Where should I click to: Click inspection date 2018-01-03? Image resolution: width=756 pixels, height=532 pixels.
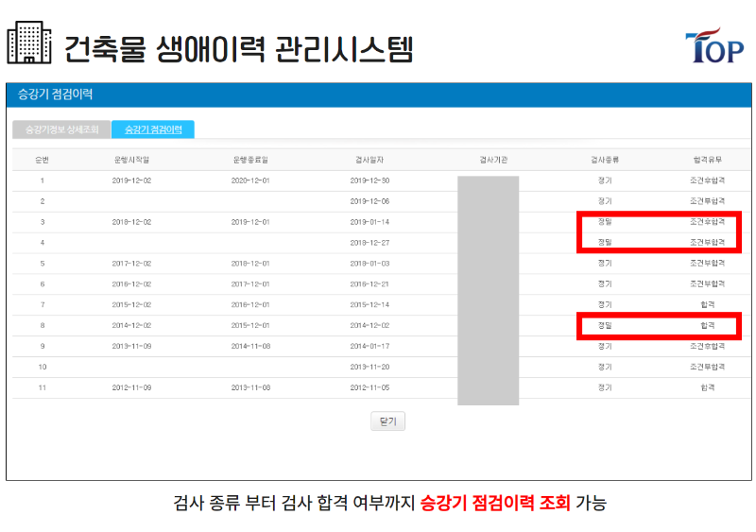369,264
